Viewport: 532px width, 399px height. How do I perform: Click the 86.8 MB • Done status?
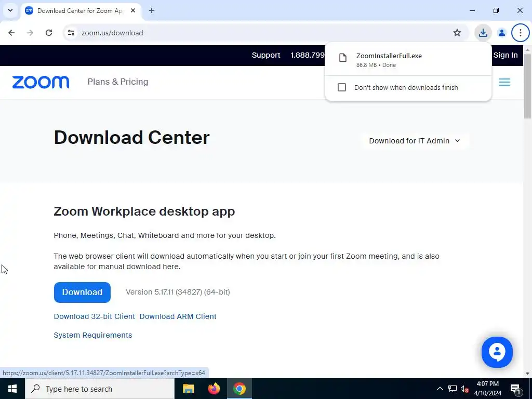[x=376, y=65]
